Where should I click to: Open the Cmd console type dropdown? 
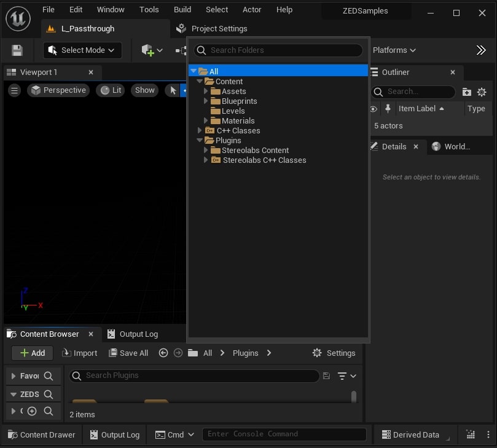click(174, 434)
